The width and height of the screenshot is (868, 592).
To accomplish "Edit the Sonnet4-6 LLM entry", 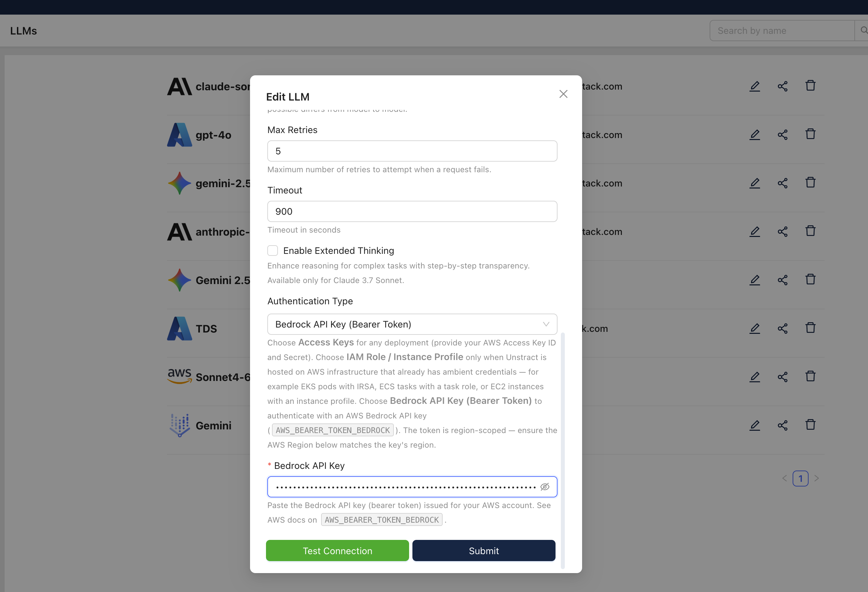I will [754, 377].
